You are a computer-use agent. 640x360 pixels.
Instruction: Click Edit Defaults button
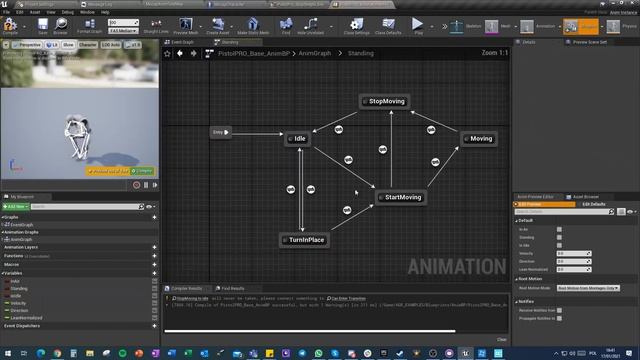point(593,204)
